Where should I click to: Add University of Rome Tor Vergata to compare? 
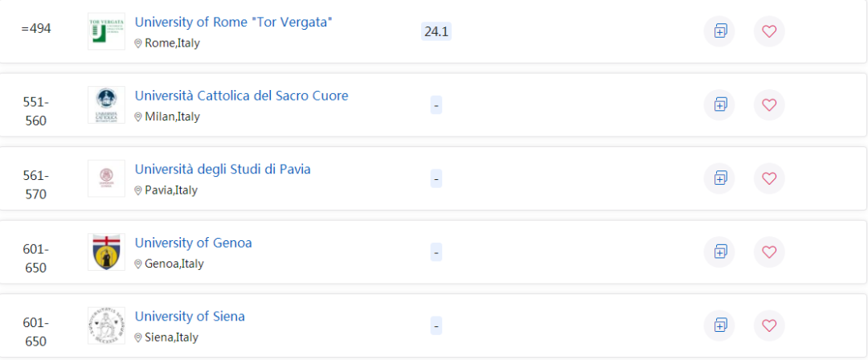click(x=719, y=31)
